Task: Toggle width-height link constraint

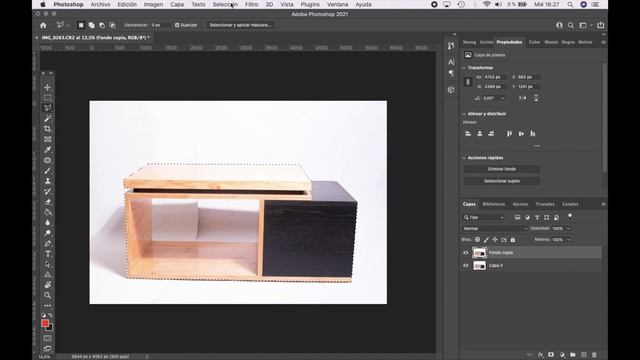Action: [x=468, y=82]
